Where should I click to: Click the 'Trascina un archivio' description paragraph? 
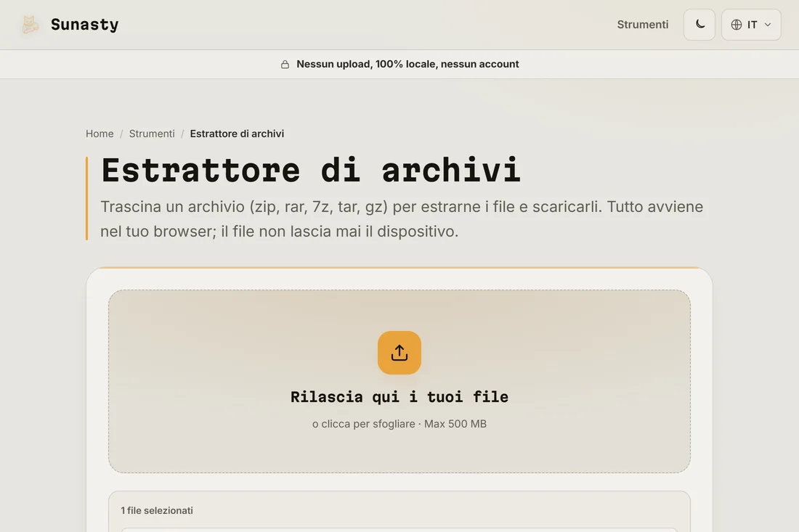[402, 219]
